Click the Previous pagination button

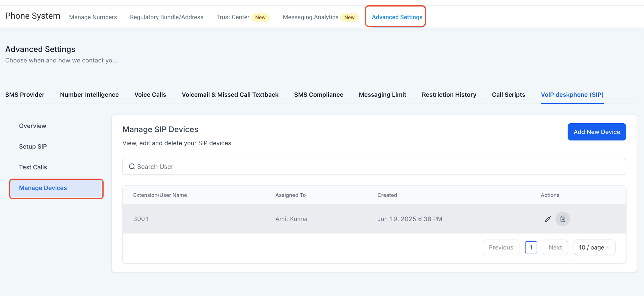501,248
